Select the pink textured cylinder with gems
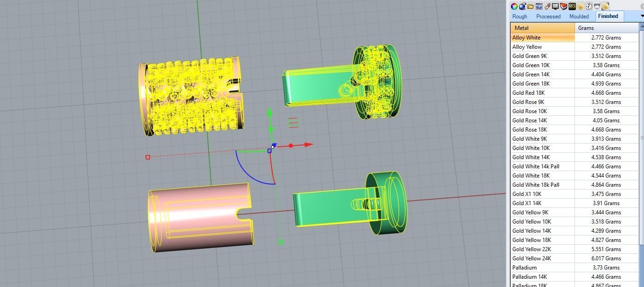 [x=191, y=96]
